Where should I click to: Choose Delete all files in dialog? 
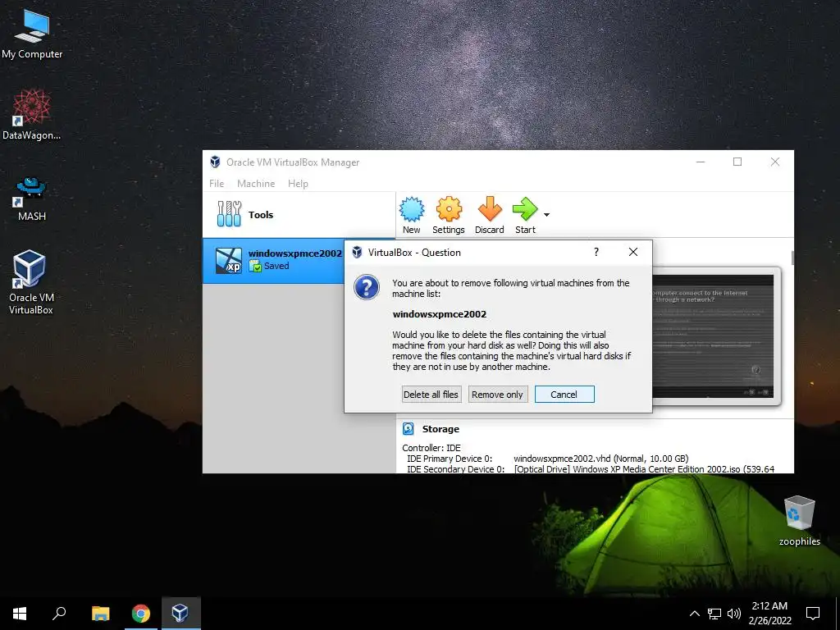(431, 395)
